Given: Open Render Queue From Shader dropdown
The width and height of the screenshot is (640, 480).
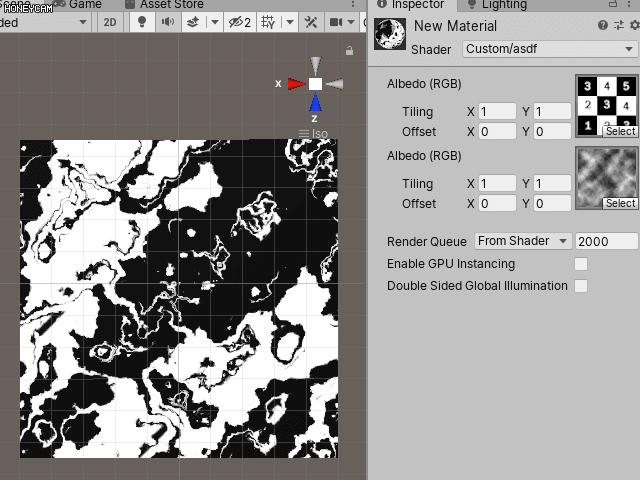Looking at the screenshot, I should (x=522, y=241).
